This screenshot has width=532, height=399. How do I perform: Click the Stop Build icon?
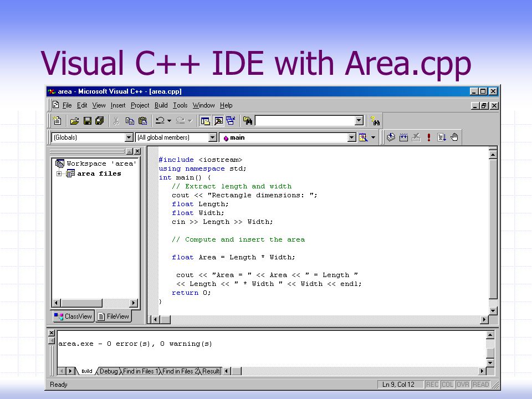[x=416, y=137]
